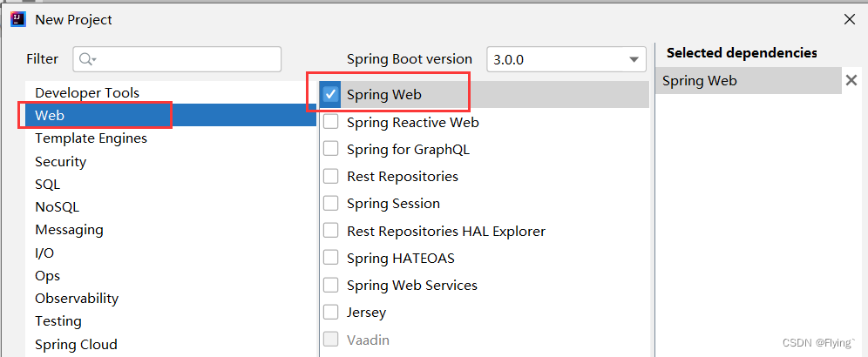Open the Observability category
The image size is (868, 357).
pos(172,298)
